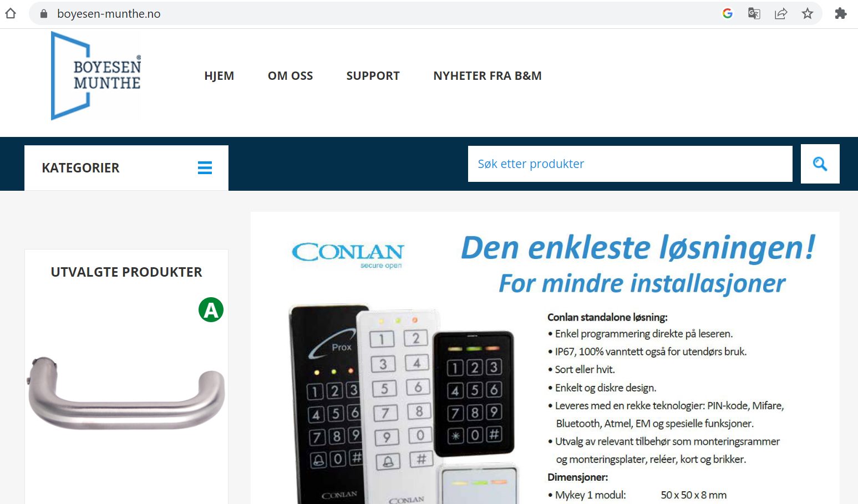858x504 pixels.
Task: Open the SUPPORT page link
Action: pos(373,76)
